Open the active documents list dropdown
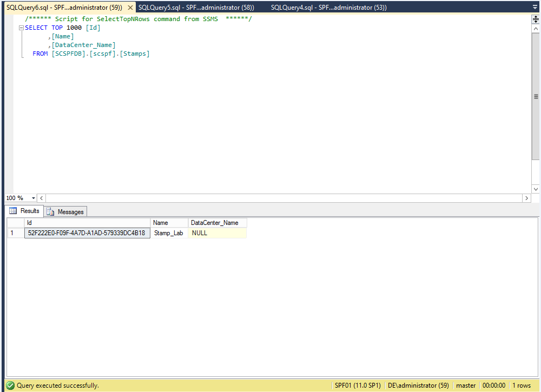This screenshot has width=541, height=392. 535,8
